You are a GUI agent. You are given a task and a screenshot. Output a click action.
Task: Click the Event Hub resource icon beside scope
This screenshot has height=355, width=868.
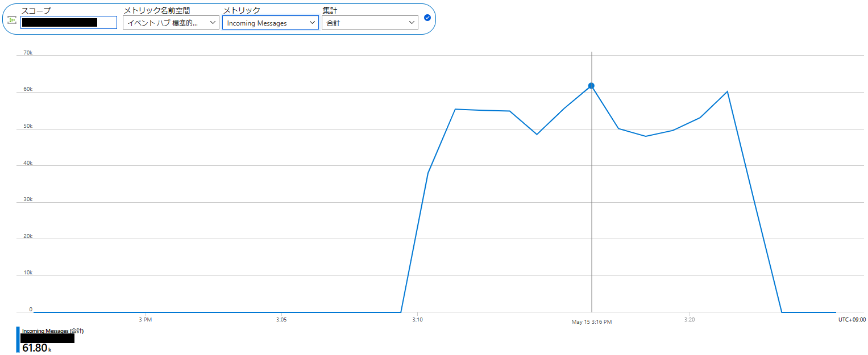[12, 20]
